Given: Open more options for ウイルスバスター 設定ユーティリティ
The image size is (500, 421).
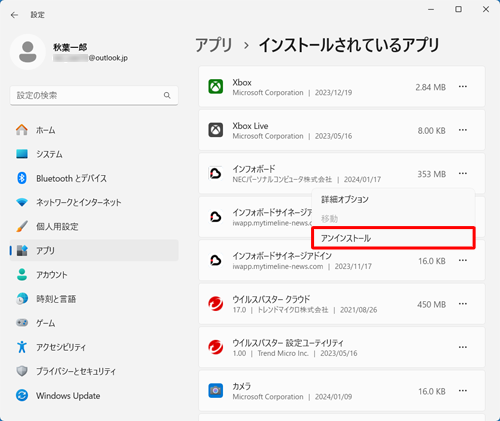Looking at the screenshot, I should [x=463, y=347].
